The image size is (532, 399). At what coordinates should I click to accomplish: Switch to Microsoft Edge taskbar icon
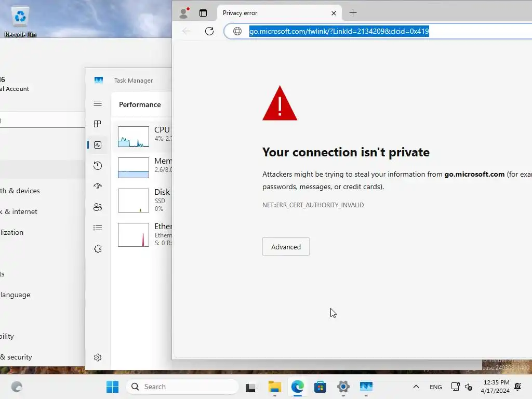pyautogui.click(x=298, y=387)
